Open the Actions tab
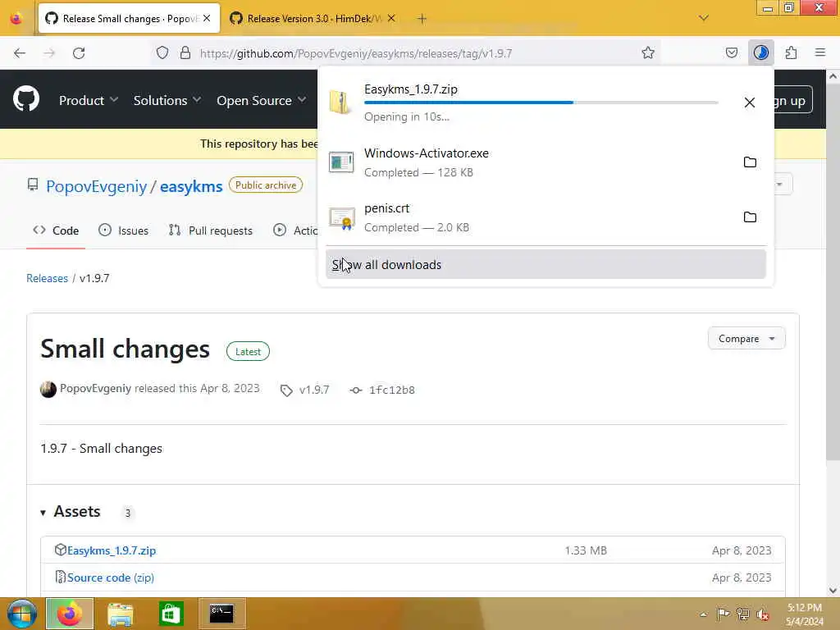Viewport: 840px width, 630px height. (x=295, y=231)
